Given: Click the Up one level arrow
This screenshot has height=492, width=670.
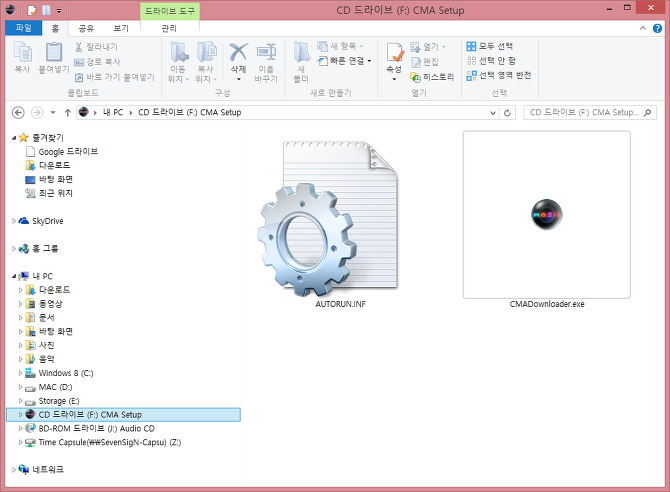Looking at the screenshot, I should click(x=68, y=112).
